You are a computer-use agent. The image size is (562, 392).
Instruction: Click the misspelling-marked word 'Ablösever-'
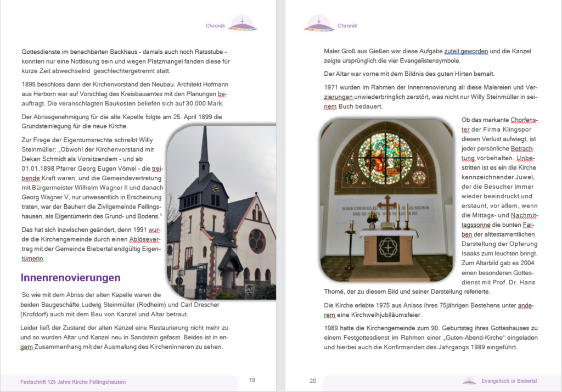tap(145, 239)
